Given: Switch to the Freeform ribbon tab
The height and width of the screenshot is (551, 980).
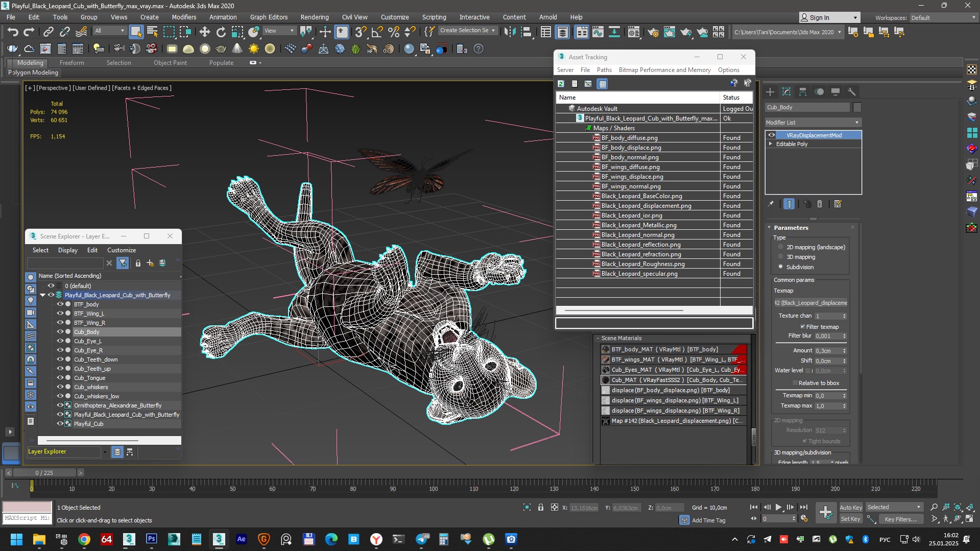Looking at the screenshot, I should [71, 63].
